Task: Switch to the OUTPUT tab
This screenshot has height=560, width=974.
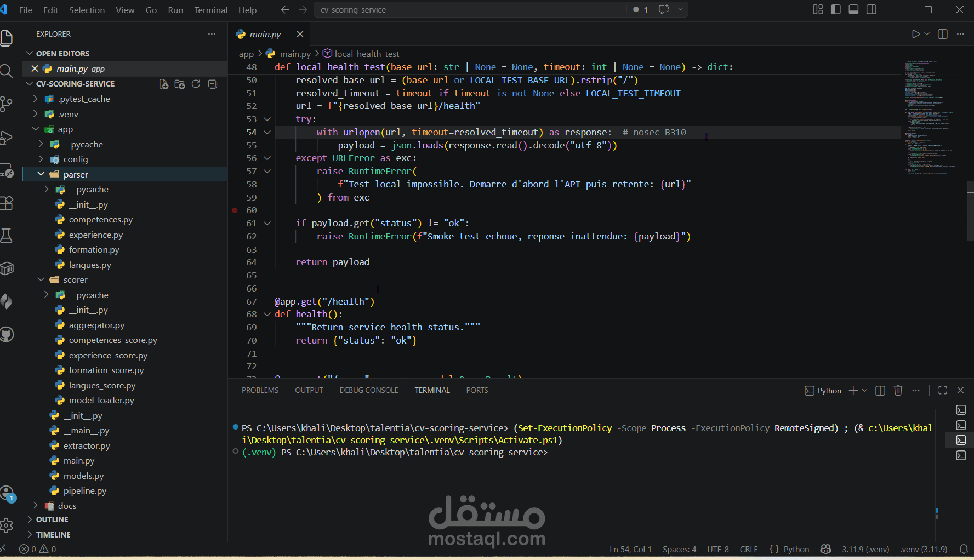Action: click(x=309, y=390)
